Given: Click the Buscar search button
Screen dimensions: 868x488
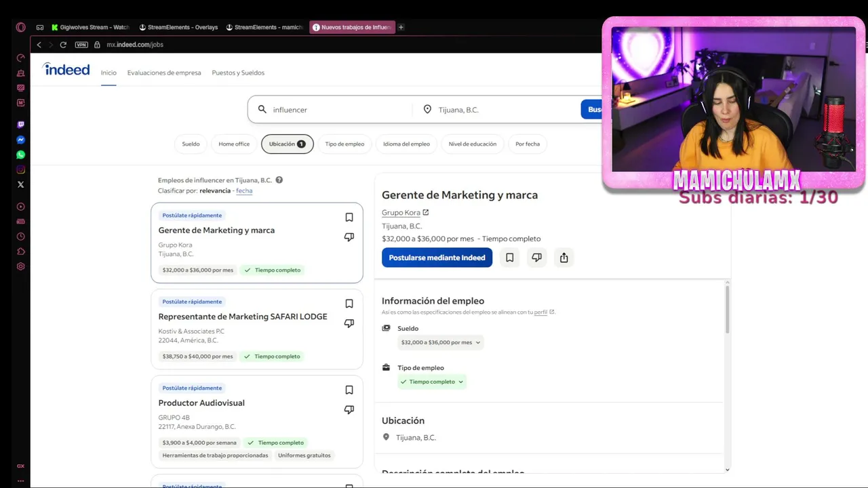Looking at the screenshot, I should [591, 110].
